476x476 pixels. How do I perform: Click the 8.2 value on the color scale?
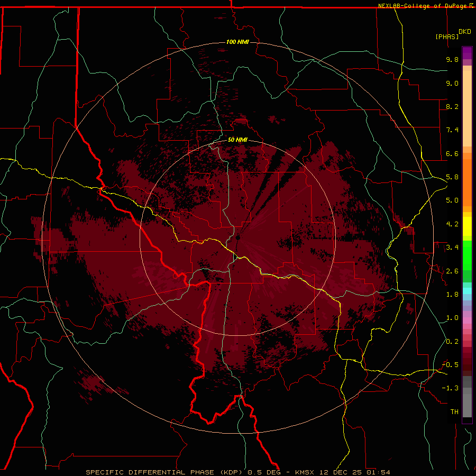tap(452, 106)
